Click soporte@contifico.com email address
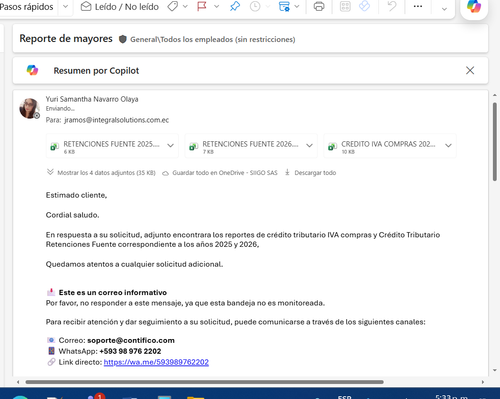 pyautogui.click(x=131, y=340)
